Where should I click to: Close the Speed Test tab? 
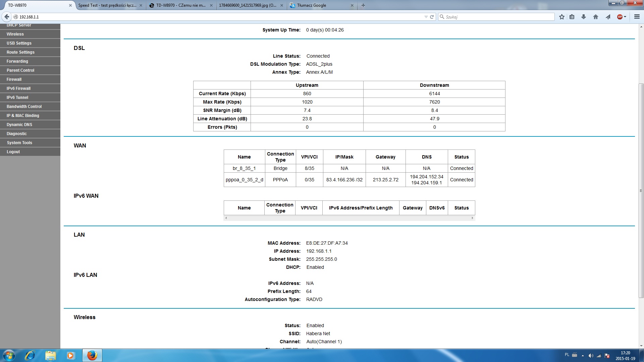pos(141,5)
